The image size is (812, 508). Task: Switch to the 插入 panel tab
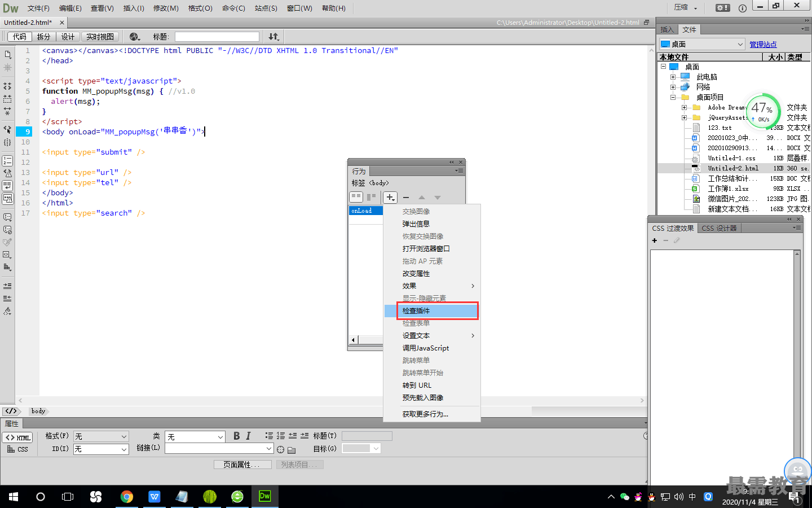click(667, 30)
